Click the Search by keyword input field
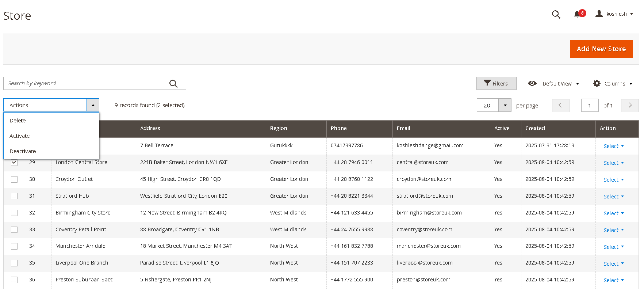Viewport: 644px width, 296px height. 86,83
